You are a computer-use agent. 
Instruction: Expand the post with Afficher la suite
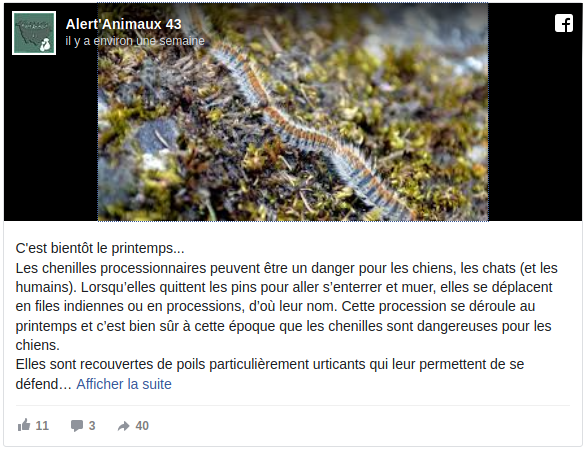click(124, 384)
